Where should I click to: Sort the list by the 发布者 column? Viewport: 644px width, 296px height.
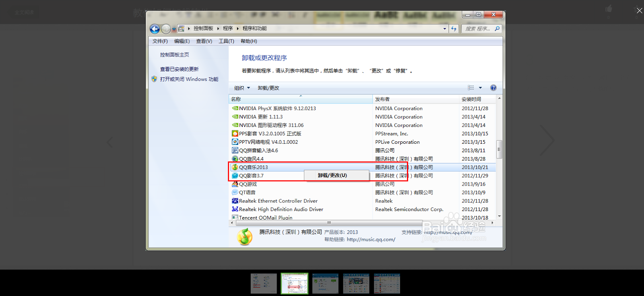[x=416, y=99]
